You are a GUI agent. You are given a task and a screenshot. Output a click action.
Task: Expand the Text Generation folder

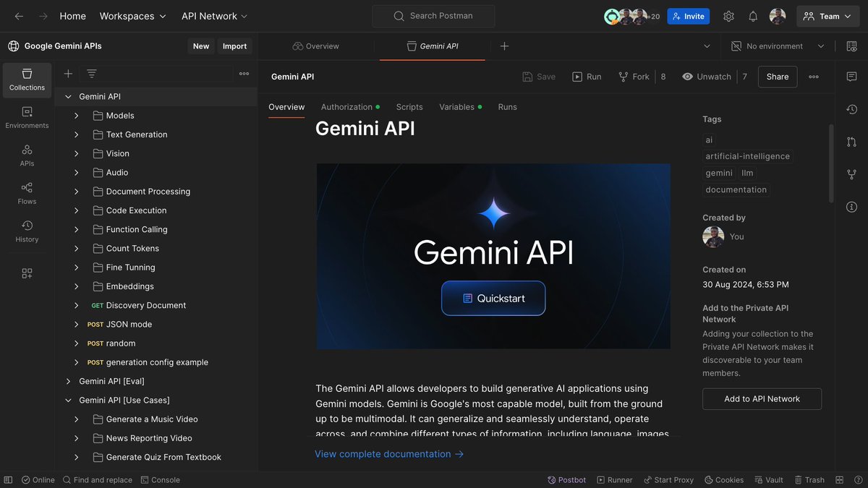coord(77,134)
